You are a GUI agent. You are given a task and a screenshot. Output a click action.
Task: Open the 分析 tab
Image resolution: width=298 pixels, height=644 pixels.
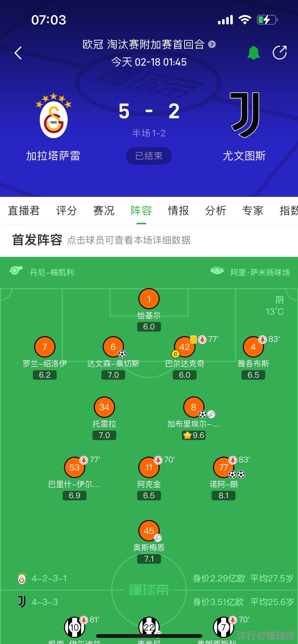click(215, 211)
